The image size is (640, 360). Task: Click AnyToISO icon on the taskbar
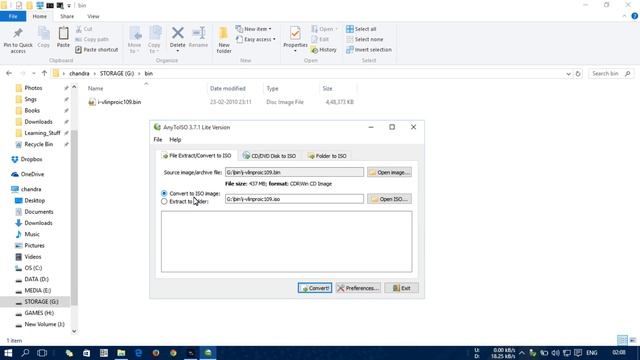tap(208, 353)
